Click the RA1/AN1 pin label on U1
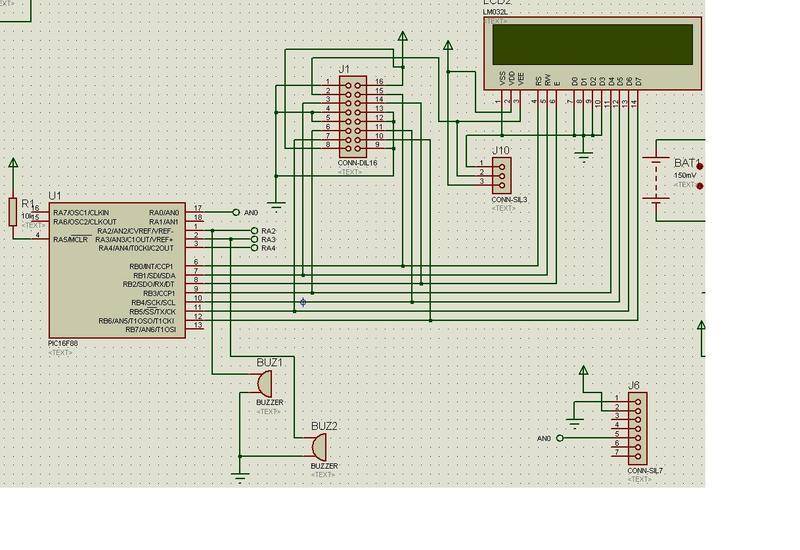This screenshot has width=800, height=550. coord(164,222)
